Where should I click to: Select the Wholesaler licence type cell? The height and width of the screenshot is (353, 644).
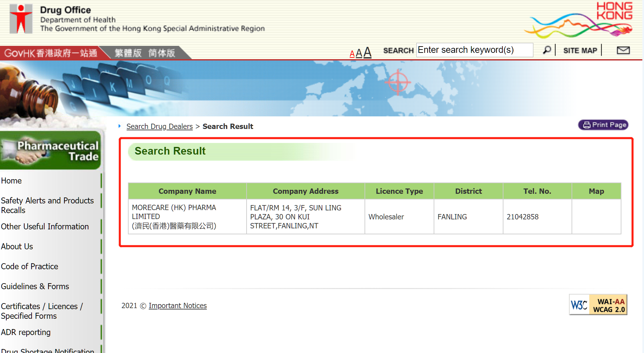(x=399, y=217)
